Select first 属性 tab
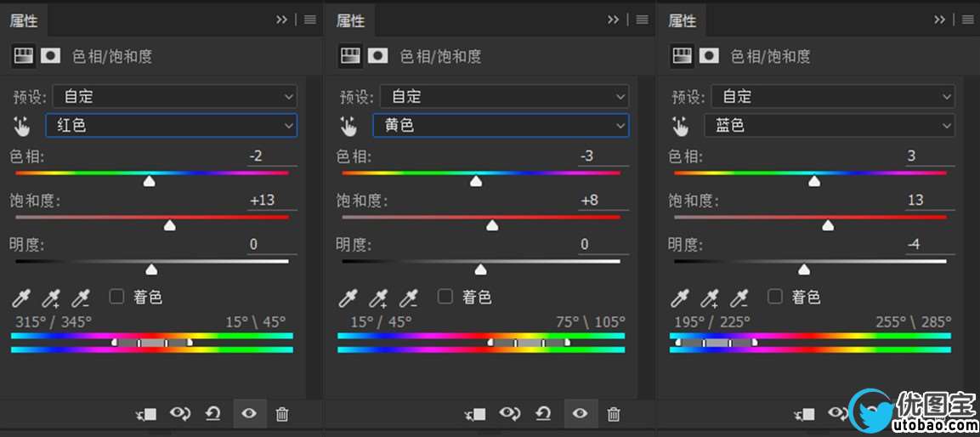Viewport: 980px width, 437px height. (x=24, y=21)
